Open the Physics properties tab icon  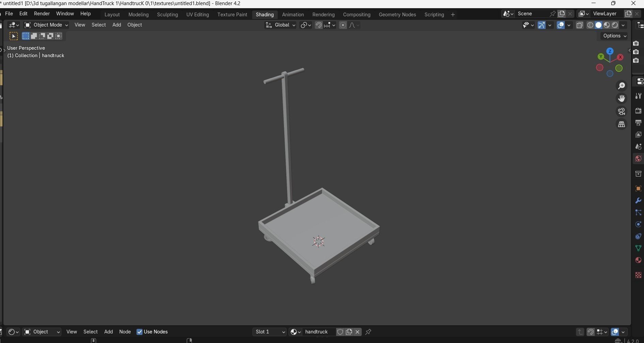pos(638,224)
